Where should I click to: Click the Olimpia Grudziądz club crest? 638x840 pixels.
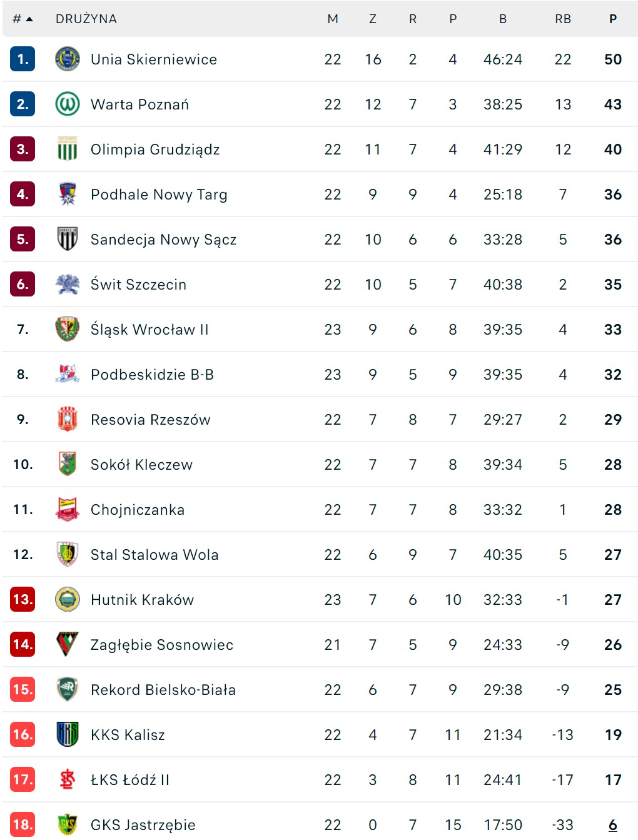68,149
